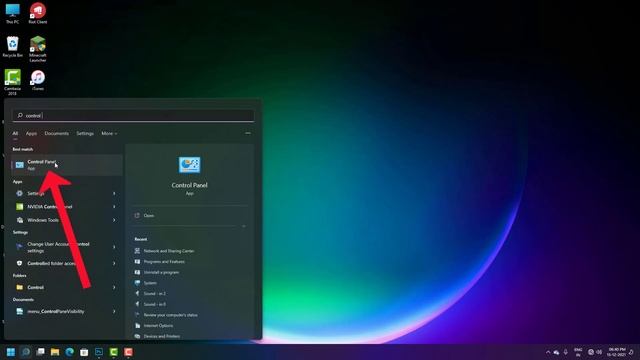
Task: Expand more actions chevron under Open
Action: pos(244,226)
